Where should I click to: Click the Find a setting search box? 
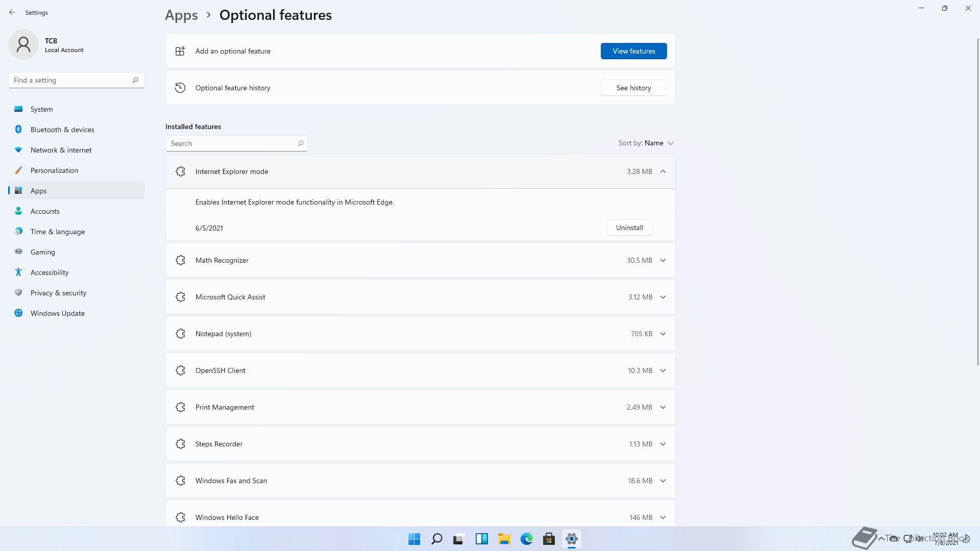click(77, 80)
